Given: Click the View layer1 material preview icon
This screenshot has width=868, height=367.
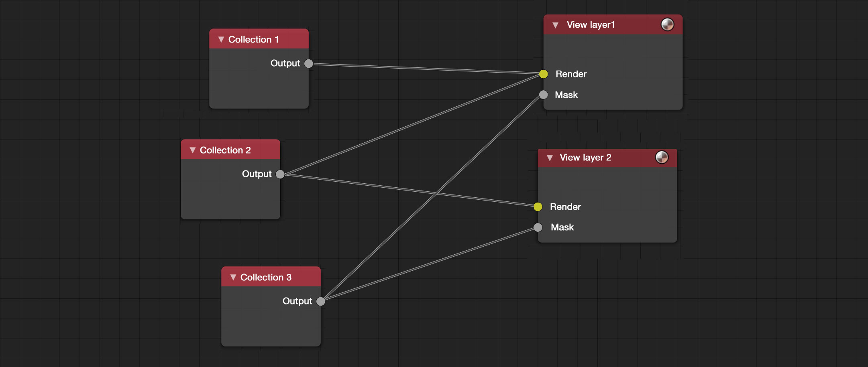Looking at the screenshot, I should 667,24.
